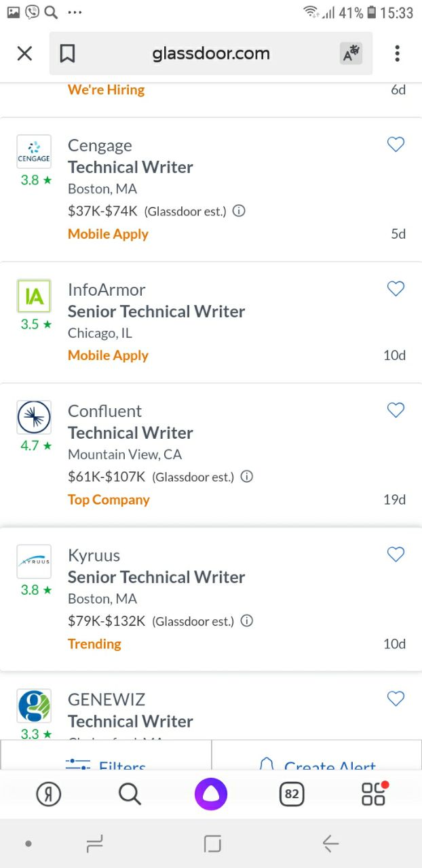Tap the search magnifier in bottom bar

point(130,794)
